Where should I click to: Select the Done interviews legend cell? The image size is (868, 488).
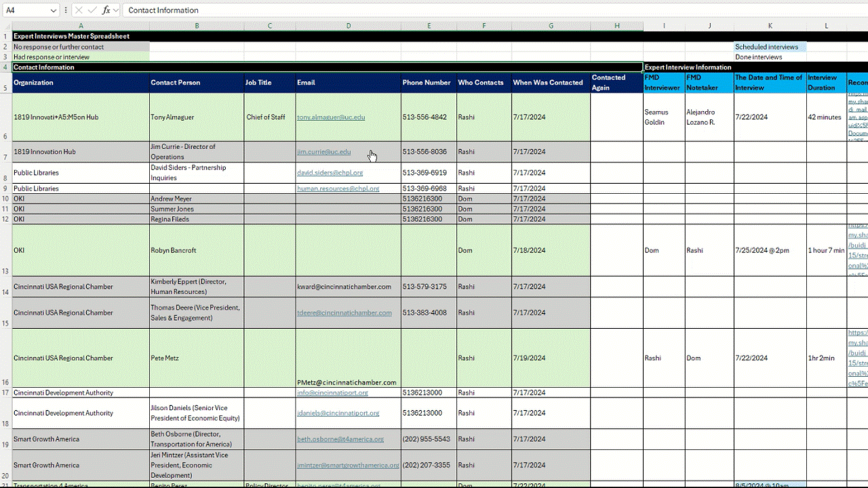(770, 57)
